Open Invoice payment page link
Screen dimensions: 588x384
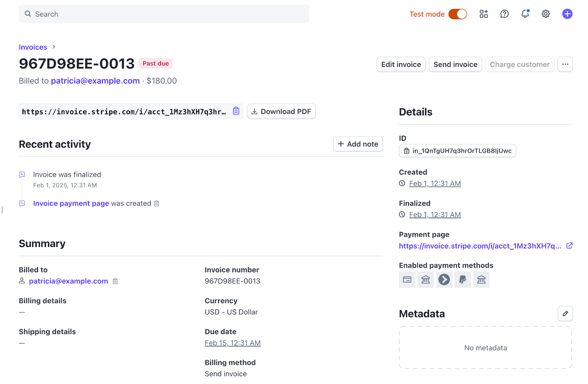(x=71, y=204)
